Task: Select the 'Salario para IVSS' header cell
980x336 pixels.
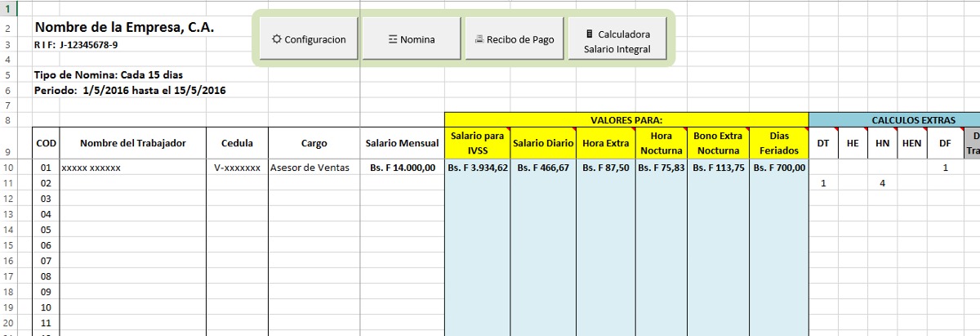Action: pos(478,143)
